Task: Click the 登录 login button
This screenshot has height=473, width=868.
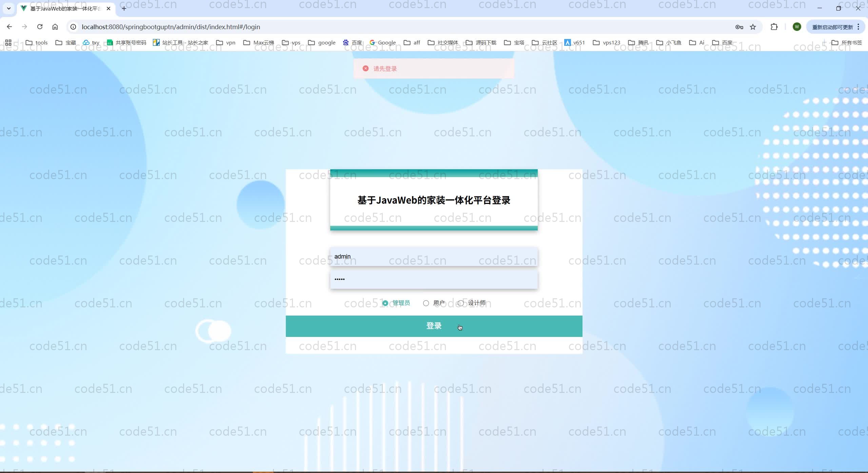Action: tap(434, 326)
